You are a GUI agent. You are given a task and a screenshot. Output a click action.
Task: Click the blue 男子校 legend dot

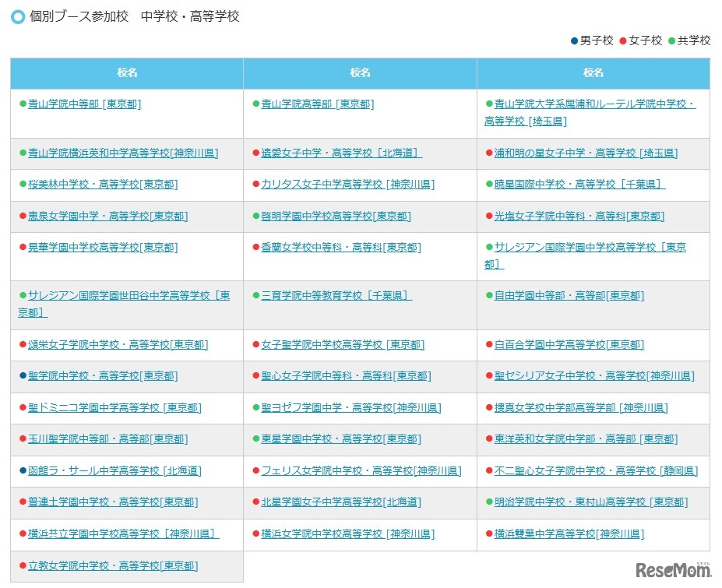574,40
